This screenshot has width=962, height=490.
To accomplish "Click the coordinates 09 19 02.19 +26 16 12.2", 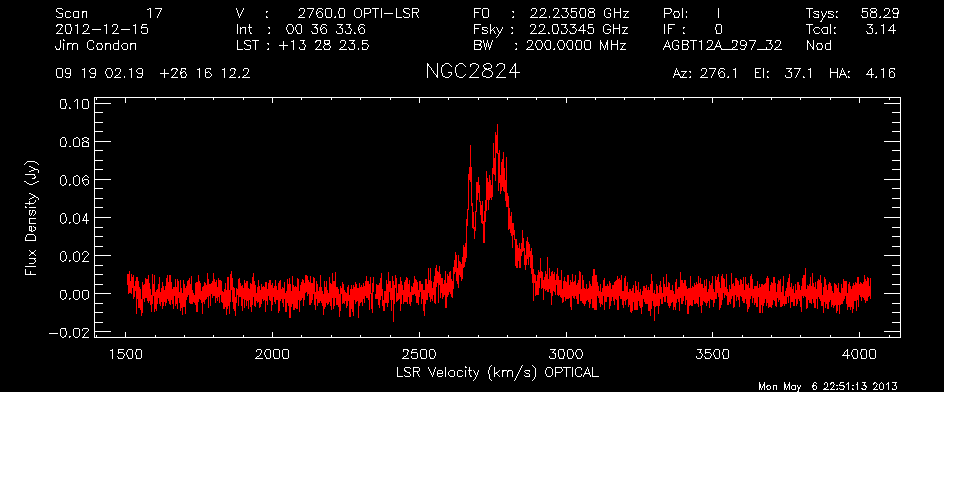I will (x=153, y=74).
